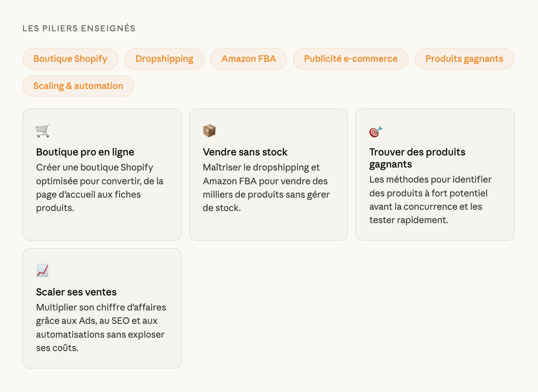Click the package box icon

pyautogui.click(x=209, y=131)
